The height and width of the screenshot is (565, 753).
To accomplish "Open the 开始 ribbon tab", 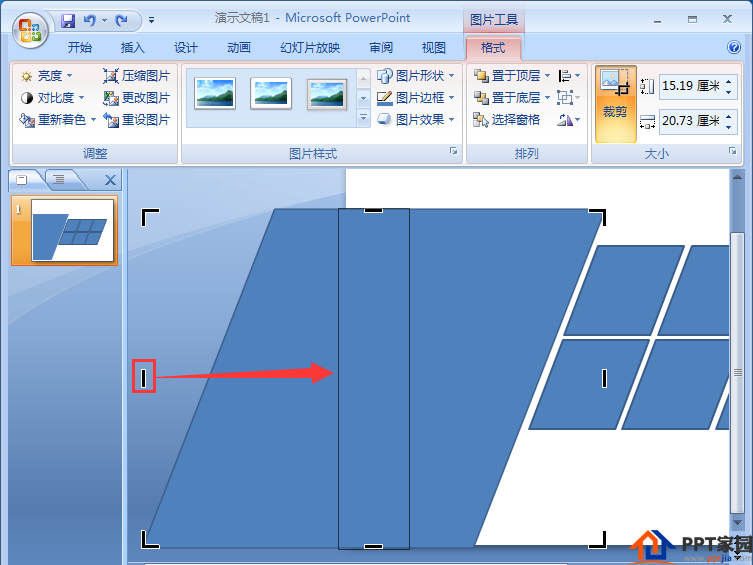I will (x=79, y=48).
